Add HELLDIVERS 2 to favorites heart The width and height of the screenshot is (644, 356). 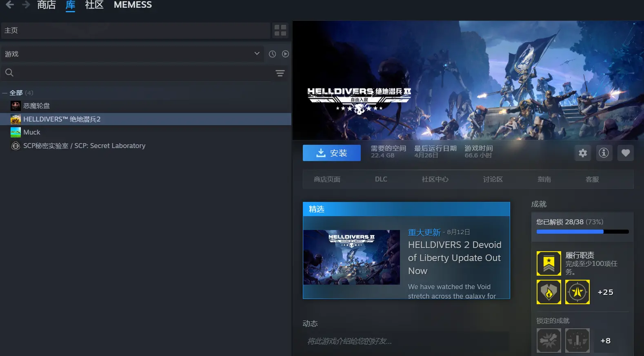click(625, 153)
